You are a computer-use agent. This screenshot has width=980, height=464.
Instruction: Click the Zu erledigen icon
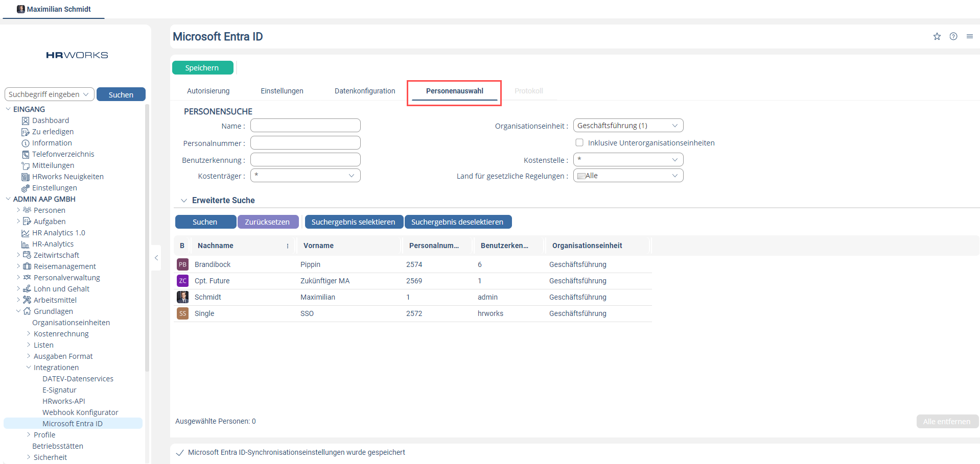(26, 132)
